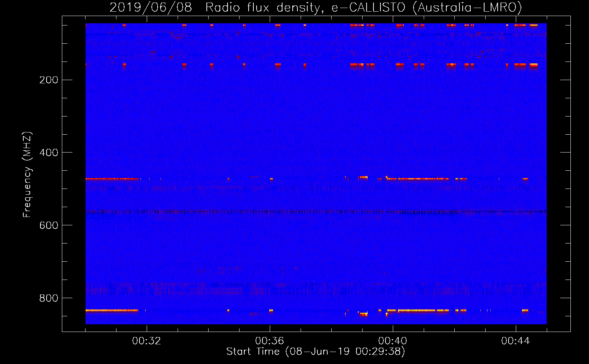This screenshot has height=364, width=589.
Task: Click the 00:36 time tick label
Action: tap(270, 341)
